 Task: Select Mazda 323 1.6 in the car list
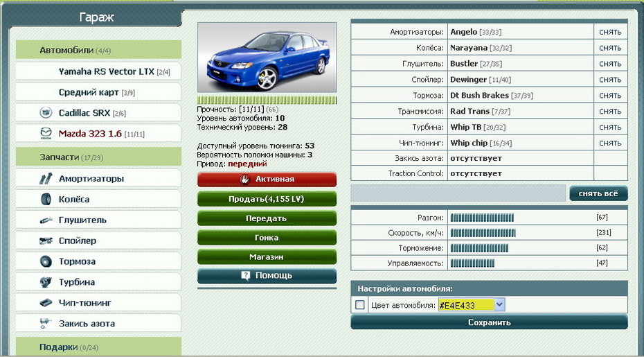point(98,133)
